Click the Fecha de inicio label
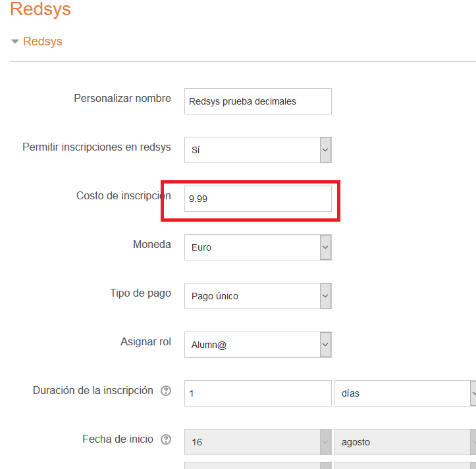Screen dimensions: 476x469 coord(118,439)
